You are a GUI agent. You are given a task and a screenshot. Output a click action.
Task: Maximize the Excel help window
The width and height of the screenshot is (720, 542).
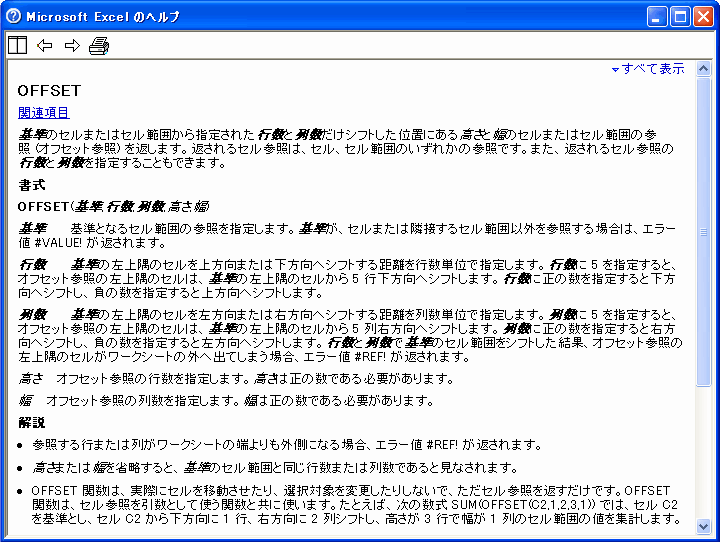680,17
